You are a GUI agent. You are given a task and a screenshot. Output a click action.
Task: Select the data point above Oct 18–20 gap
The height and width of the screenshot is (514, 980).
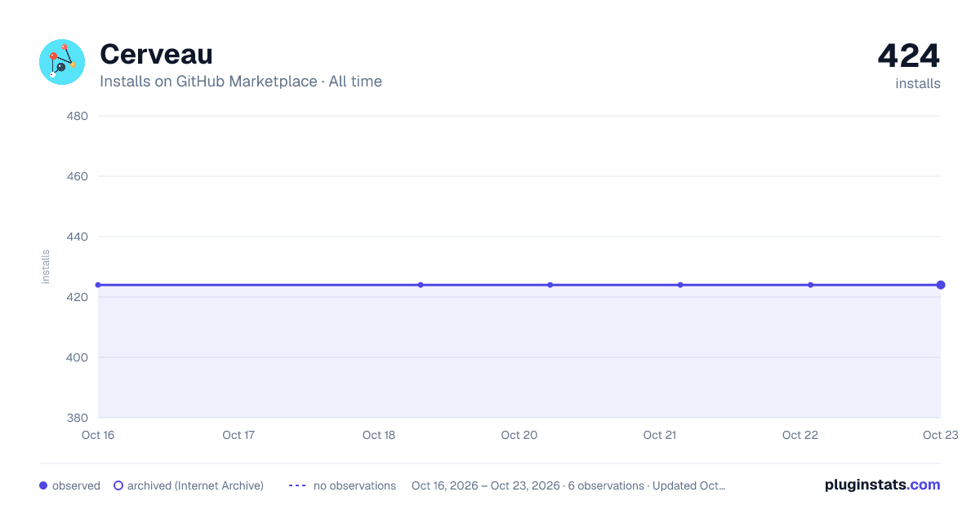421,285
